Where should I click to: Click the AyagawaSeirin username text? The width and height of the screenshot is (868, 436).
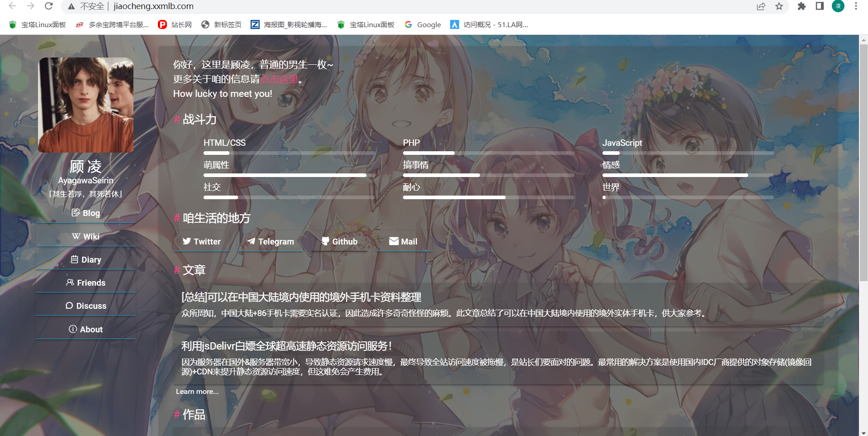85,180
